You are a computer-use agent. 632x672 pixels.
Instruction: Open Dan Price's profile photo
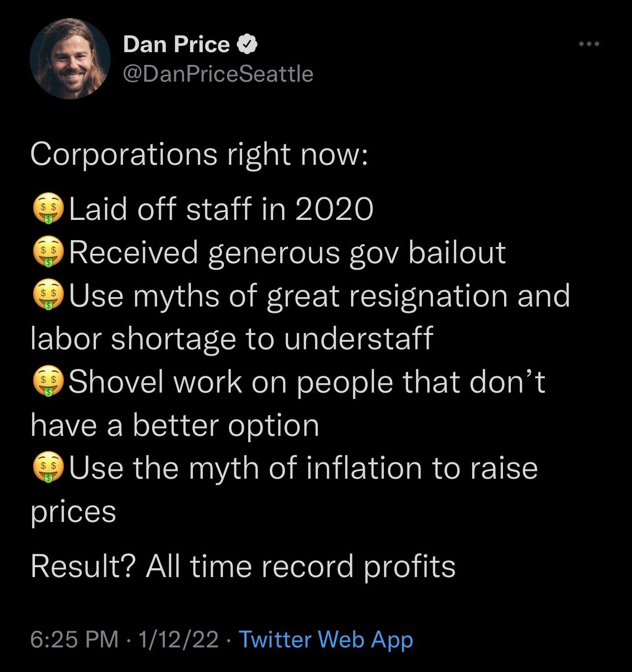(x=70, y=59)
